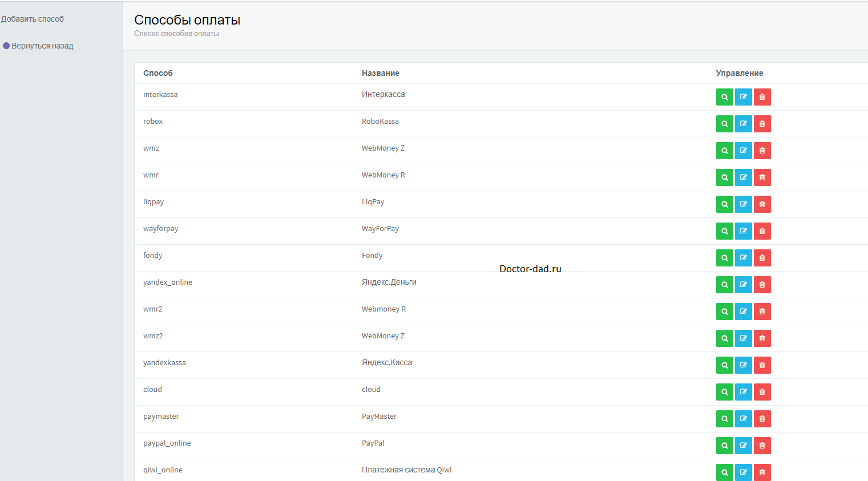This screenshot has width=868, height=481.
Task: Delete the paypal_online payment method
Action: pos(762,446)
